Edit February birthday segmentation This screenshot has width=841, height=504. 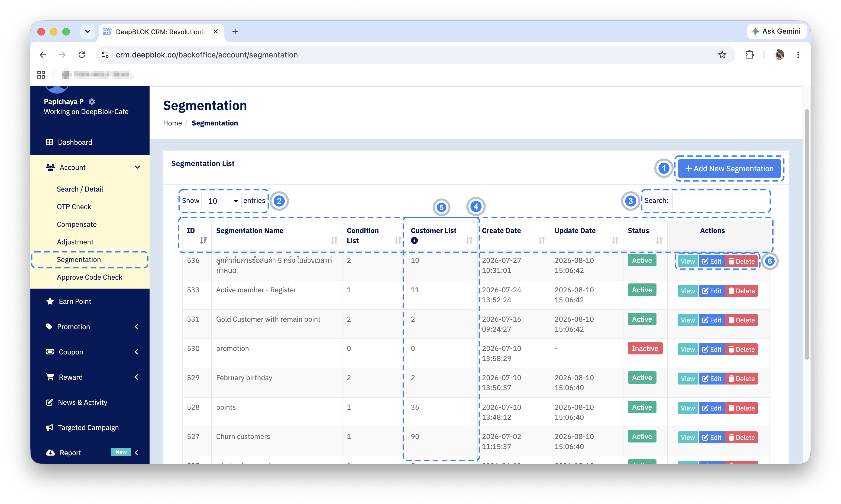pos(711,379)
